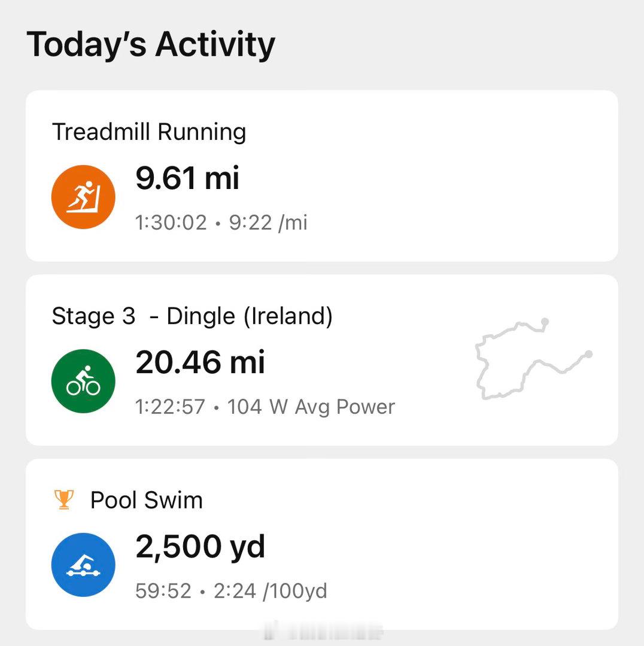
Task: Click the 2,500 yd swim distance
Action: [200, 546]
